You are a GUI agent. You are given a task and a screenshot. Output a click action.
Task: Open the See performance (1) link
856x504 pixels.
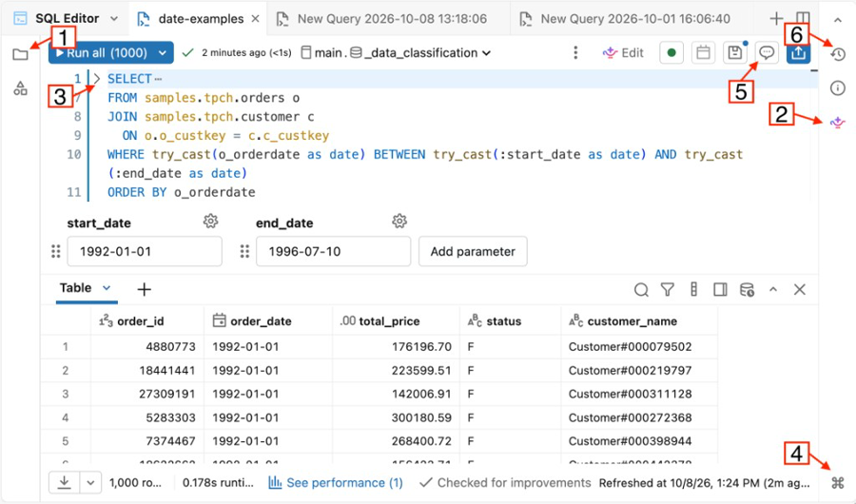[336, 483]
